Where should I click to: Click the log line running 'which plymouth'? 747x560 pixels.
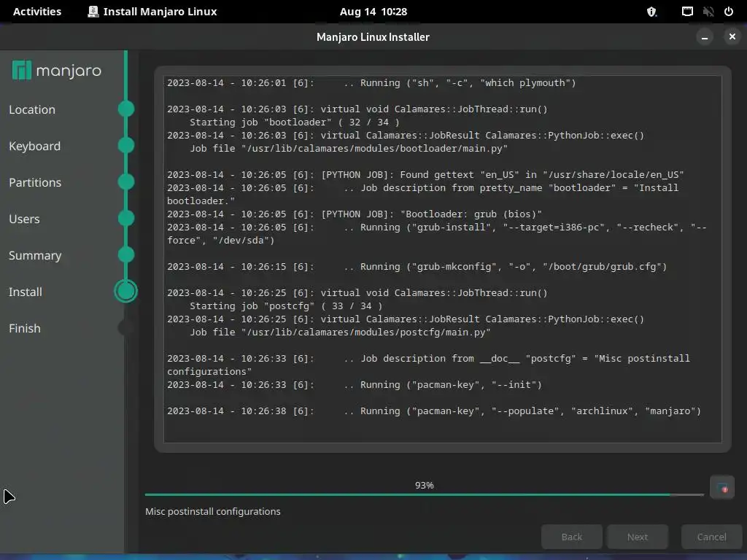371,83
